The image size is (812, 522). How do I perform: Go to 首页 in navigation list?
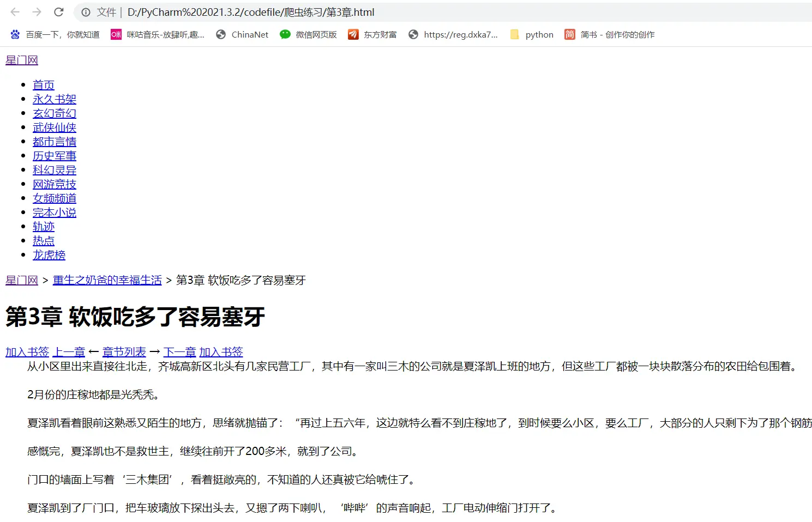tap(44, 85)
